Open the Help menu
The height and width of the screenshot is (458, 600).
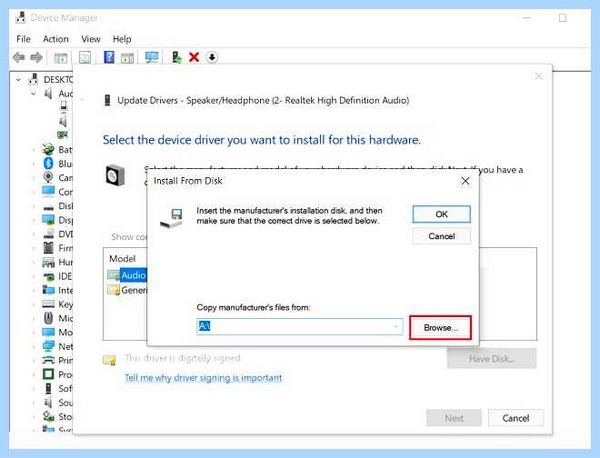pyautogui.click(x=122, y=39)
